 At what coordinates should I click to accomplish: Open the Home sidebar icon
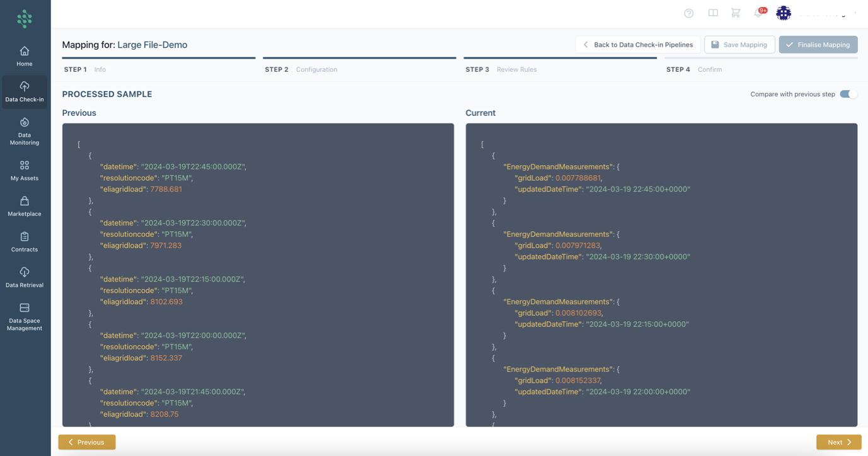pos(25,56)
